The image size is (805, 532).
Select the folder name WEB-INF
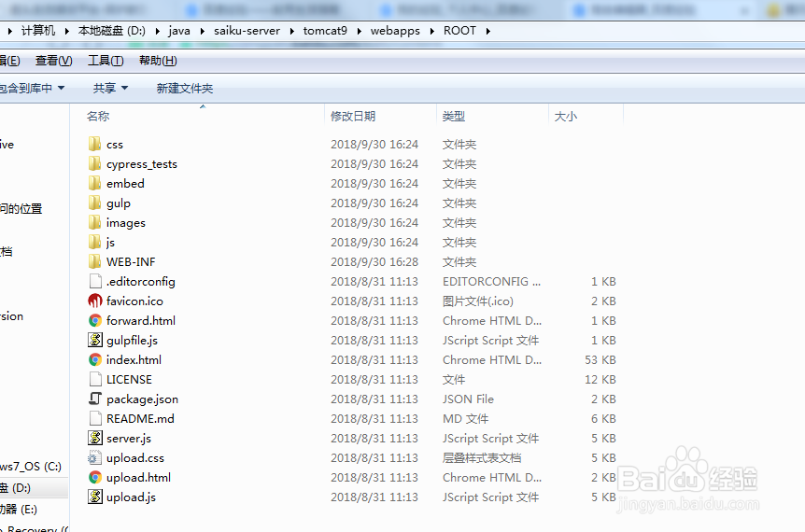coord(131,261)
